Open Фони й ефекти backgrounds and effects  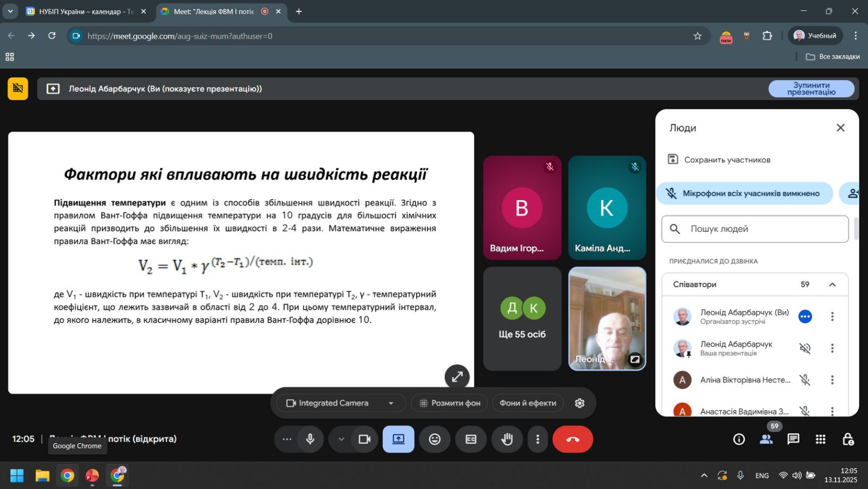click(x=528, y=403)
